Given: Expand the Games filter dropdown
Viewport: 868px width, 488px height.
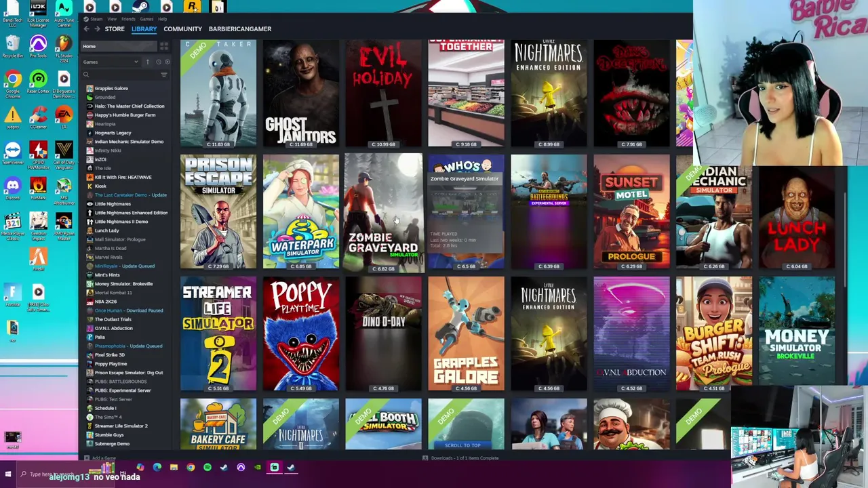Looking at the screenshot, I should (111, 62).
